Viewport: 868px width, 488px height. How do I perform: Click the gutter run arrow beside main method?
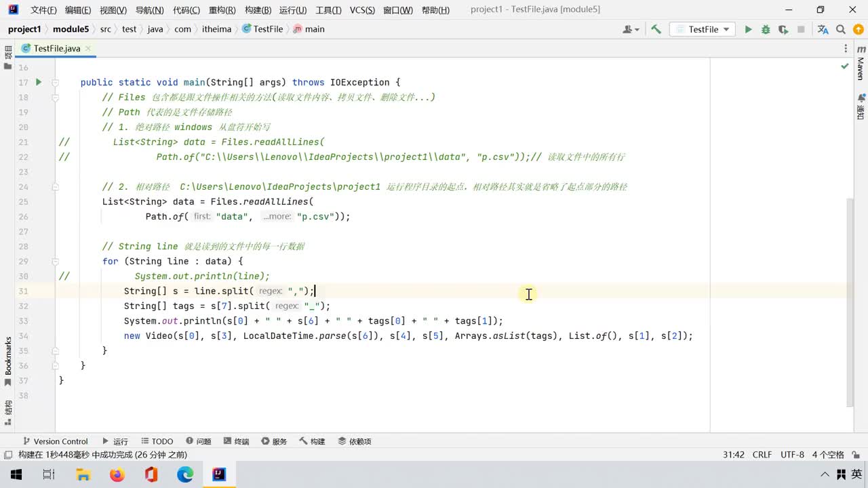tap(39, 82)
